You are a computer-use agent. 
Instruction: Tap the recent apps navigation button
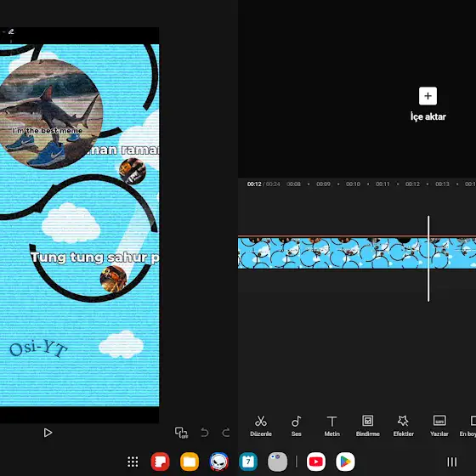coord(452,462)
